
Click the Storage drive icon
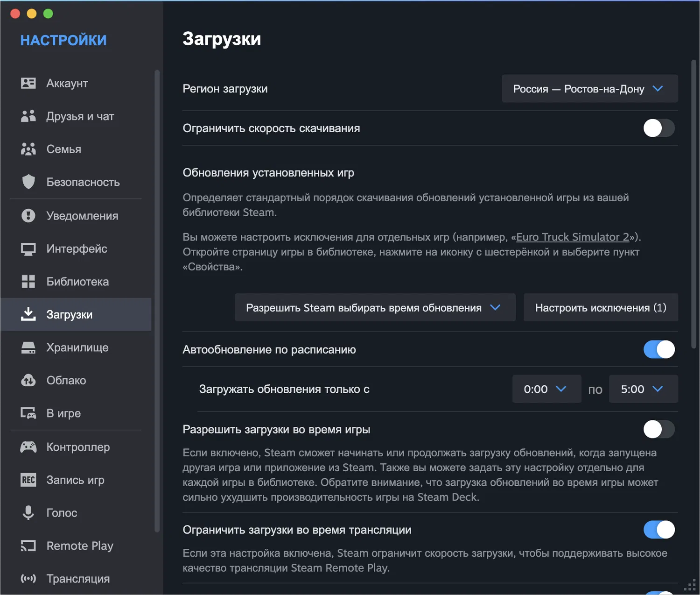(28, 347)
